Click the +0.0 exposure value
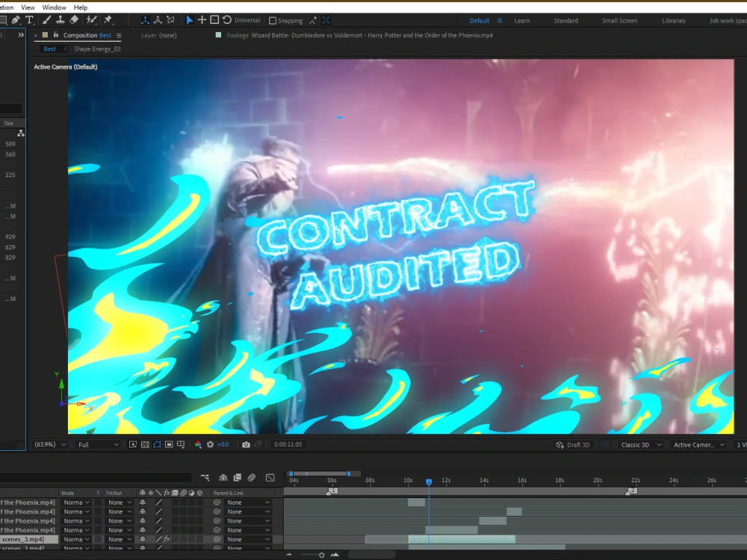 pos(223,444)
